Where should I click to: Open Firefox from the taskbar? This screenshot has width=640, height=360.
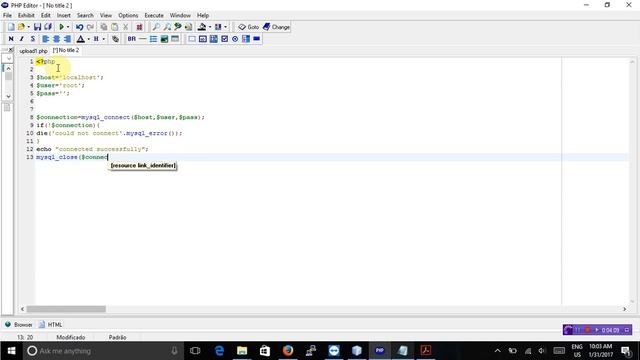288,351
